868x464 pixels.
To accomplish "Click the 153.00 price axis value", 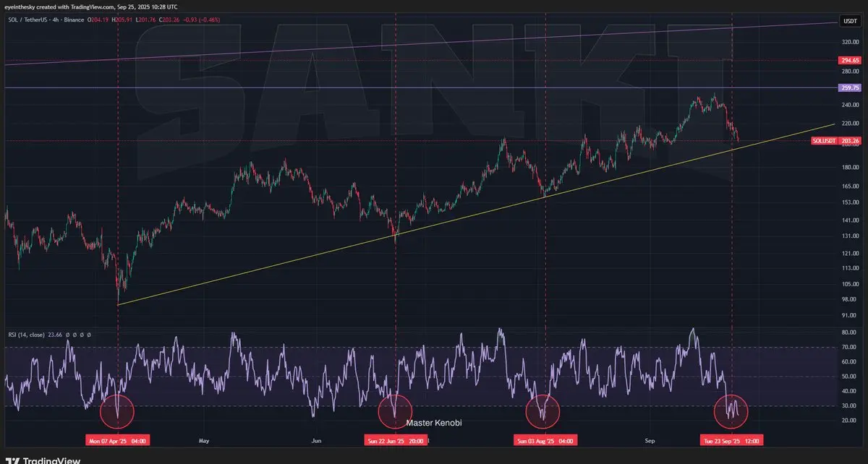I will (x=849, y=202).
